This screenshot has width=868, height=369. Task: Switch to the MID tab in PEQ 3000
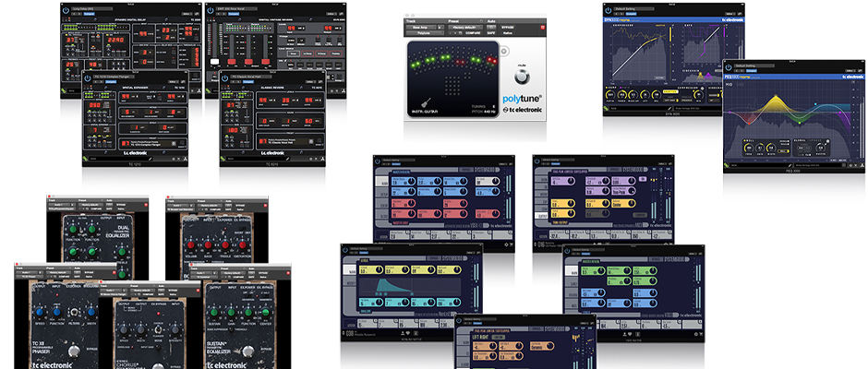[x=729, y=85]
